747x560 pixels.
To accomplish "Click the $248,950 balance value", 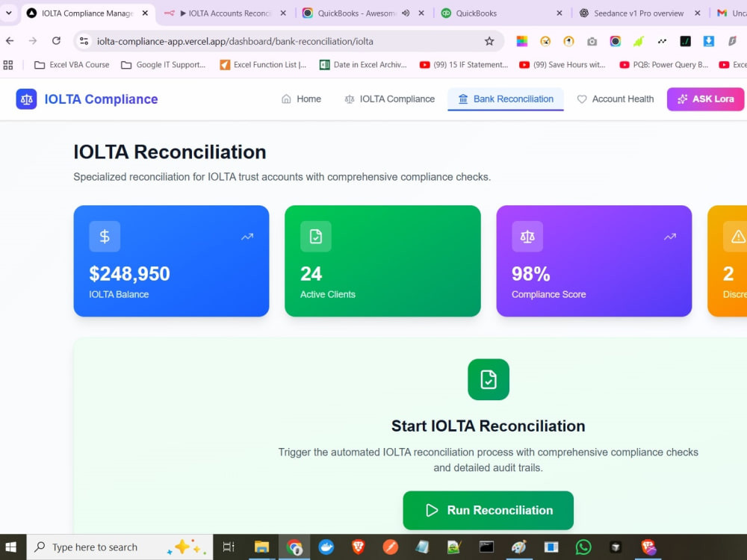I will pos(129,274).
